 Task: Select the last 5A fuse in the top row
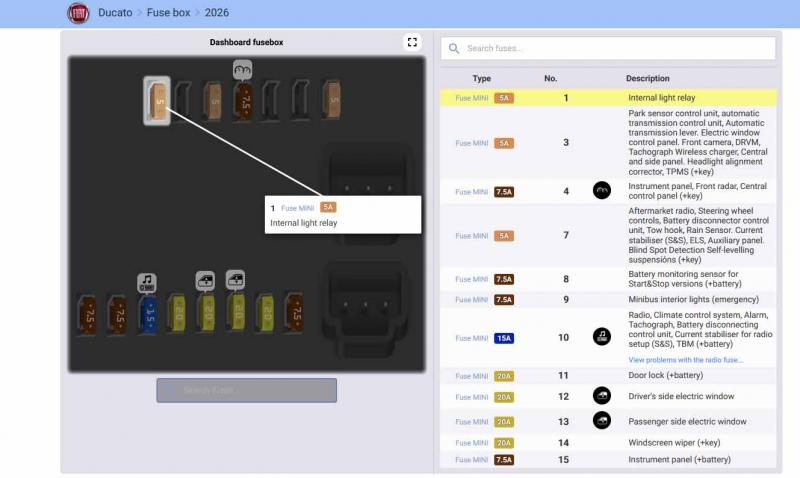coord(332,100)
